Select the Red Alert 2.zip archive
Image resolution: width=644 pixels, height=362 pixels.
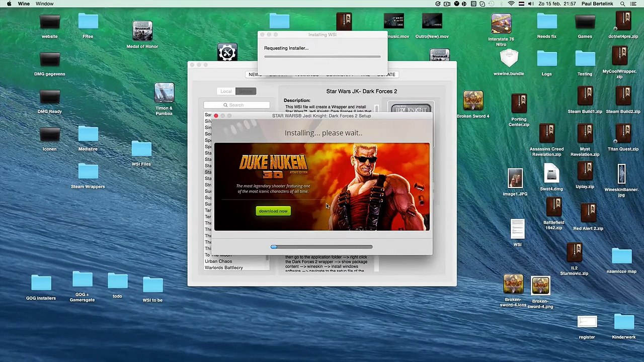588,214
